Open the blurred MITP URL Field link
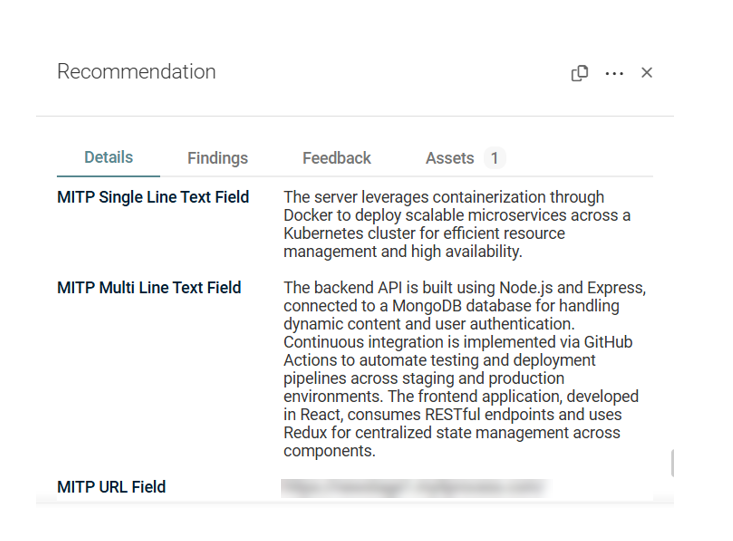 click(415, 488)
